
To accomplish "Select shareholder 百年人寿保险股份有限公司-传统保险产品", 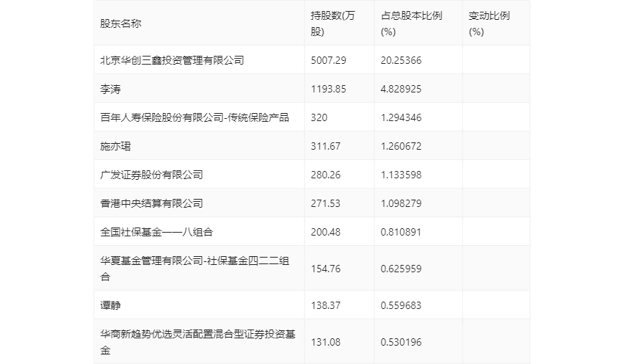I will tap(195, 117).
